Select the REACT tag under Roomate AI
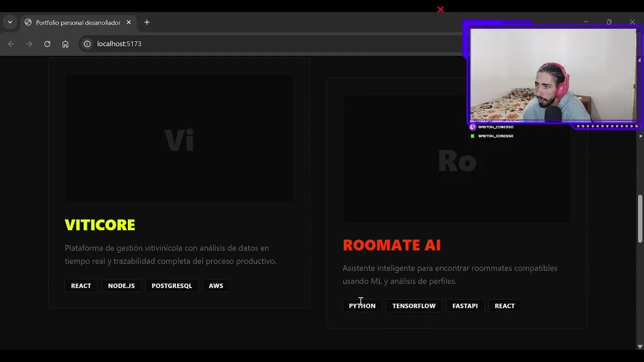Screen dimensions: 644x362 (x=505, y=306)
